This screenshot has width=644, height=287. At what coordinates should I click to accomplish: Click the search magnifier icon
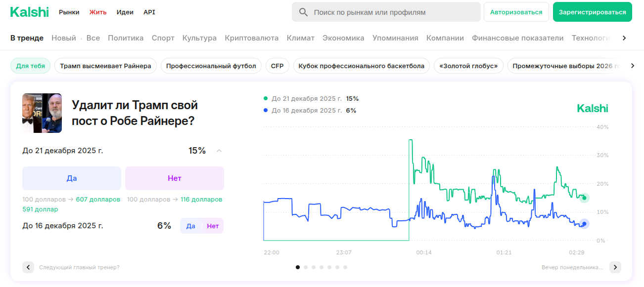[x=303, y=12]
